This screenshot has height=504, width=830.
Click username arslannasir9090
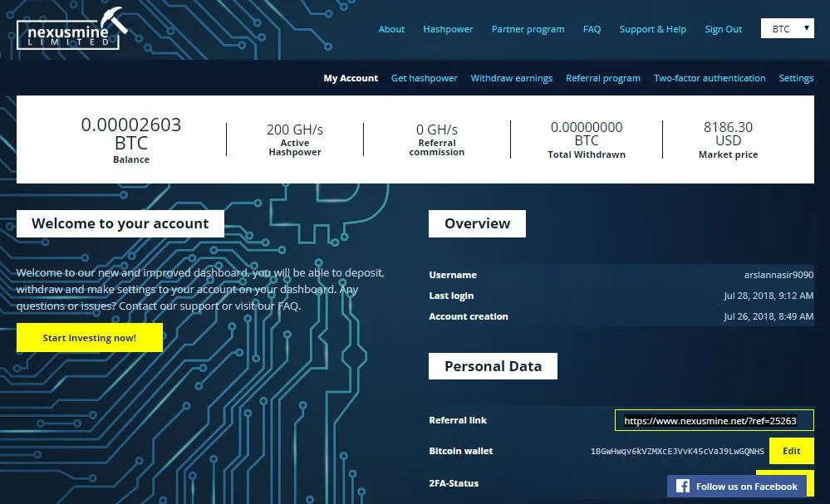pos(778,275)
